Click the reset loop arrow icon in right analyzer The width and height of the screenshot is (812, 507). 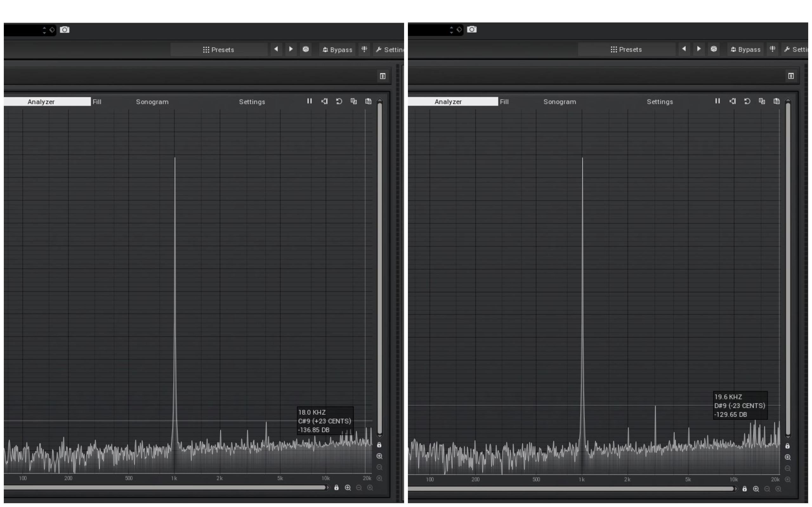point(747,101)
